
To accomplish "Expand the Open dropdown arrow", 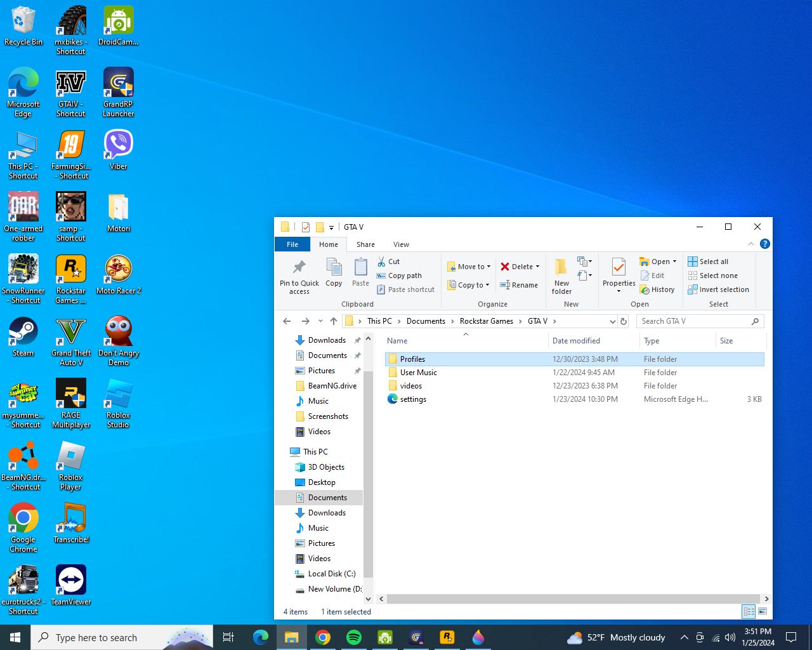I will (675, 262).
